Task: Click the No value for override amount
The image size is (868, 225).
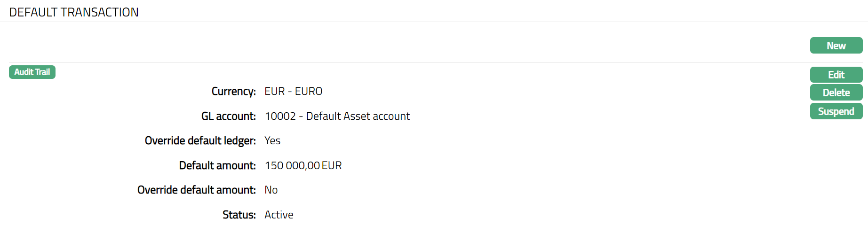Action: click(271, 190)
